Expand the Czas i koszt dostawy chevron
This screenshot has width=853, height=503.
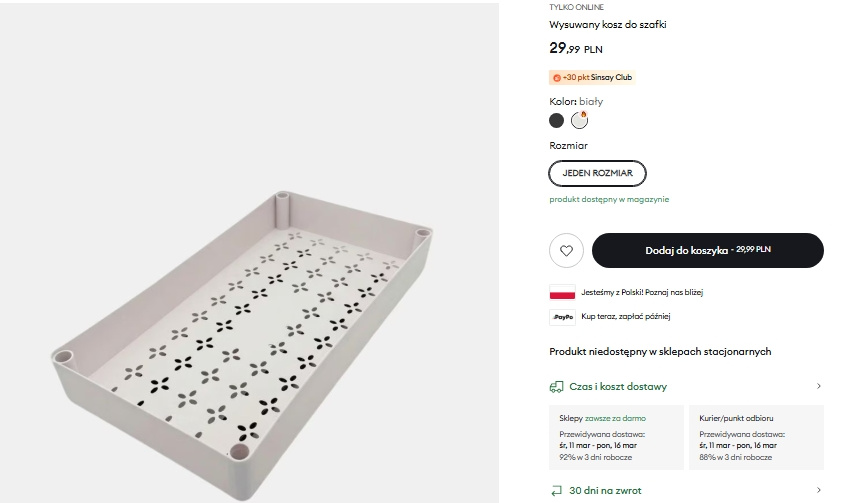click(819, 386)
